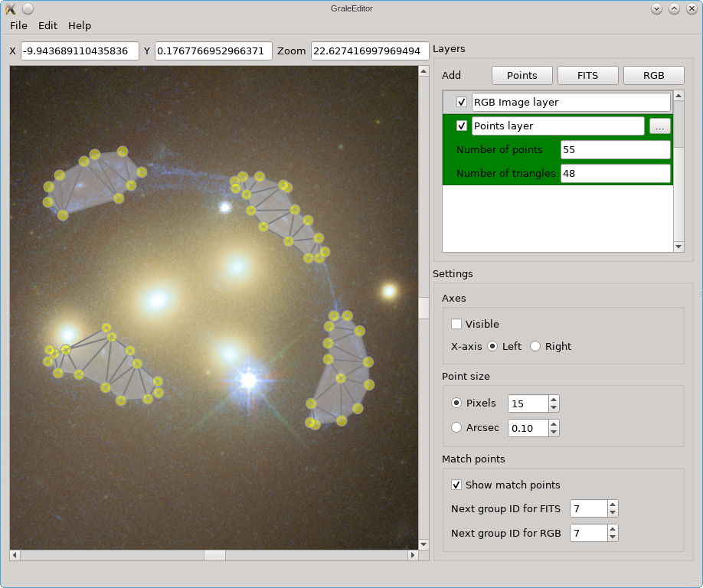Click layers list scroll down arrow
703x588 pixels.
pos(678,247)
